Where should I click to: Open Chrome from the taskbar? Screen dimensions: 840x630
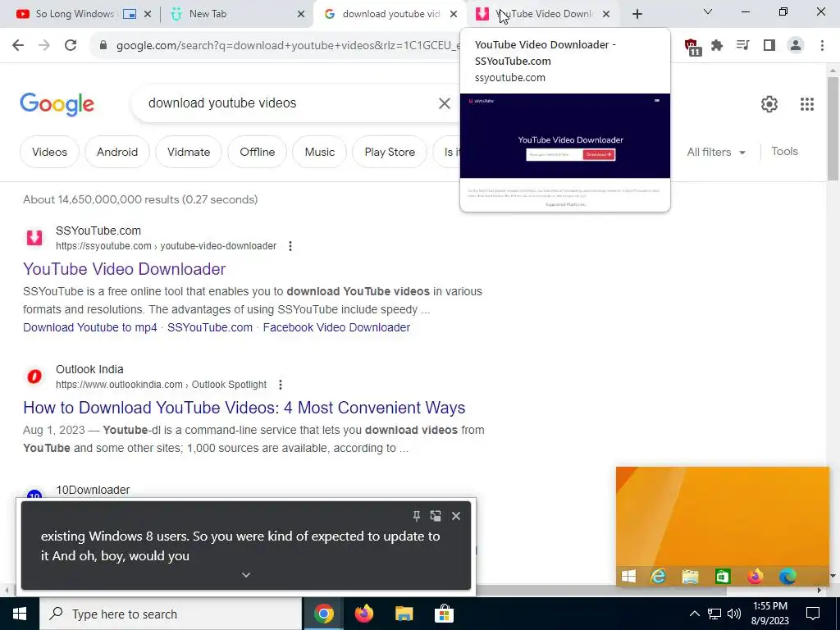[x=323, y=614]
